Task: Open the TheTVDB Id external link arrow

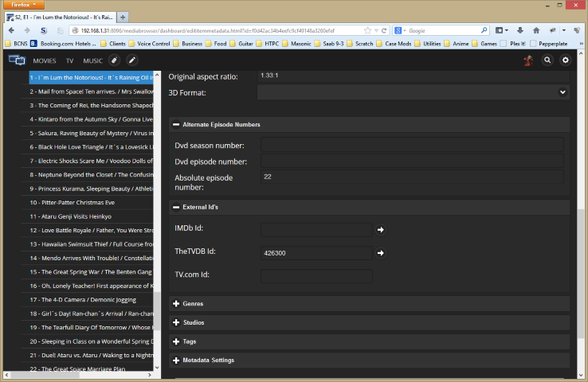Action: 381,253
